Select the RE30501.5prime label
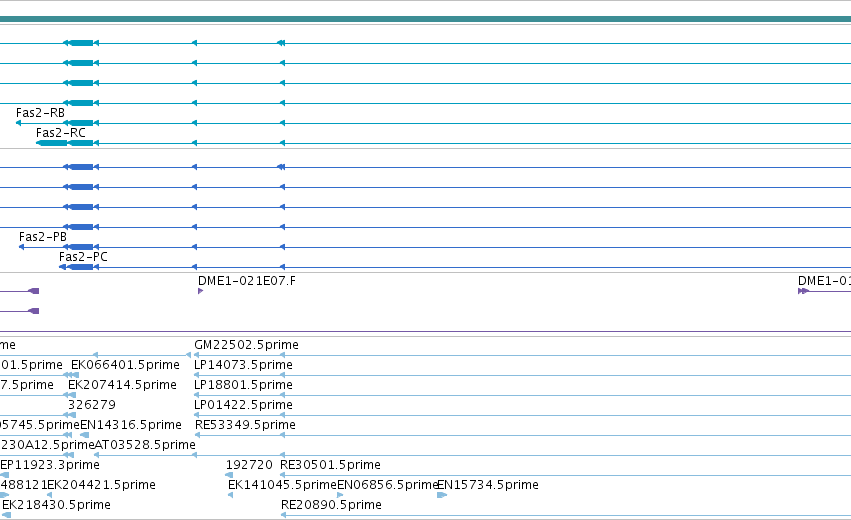Screen dimensions: 851x520 tap(330, 465)
